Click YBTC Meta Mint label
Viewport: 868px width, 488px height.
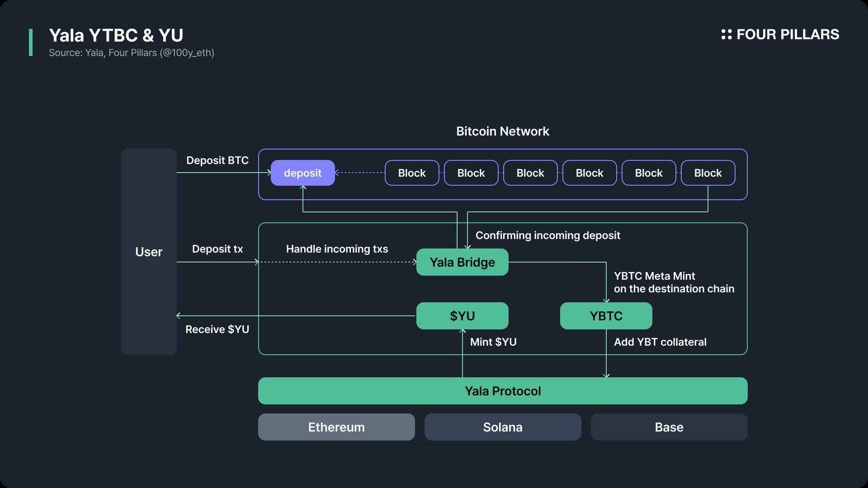coord(674,282)
